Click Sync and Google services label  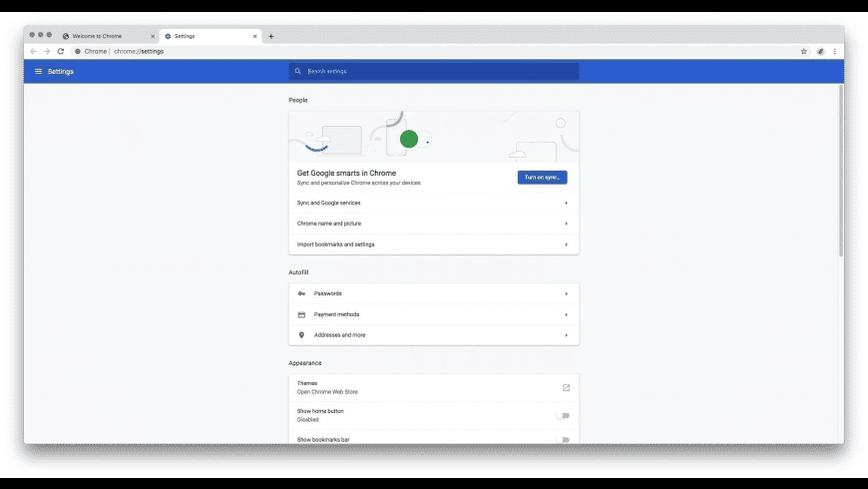click(329, 204)
